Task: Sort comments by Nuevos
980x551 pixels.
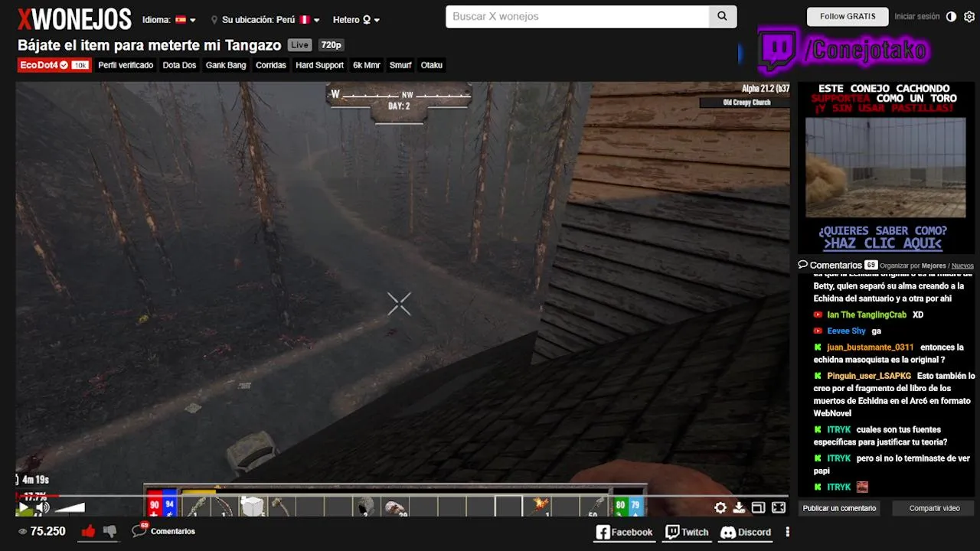Action: [x=962, y=266]
